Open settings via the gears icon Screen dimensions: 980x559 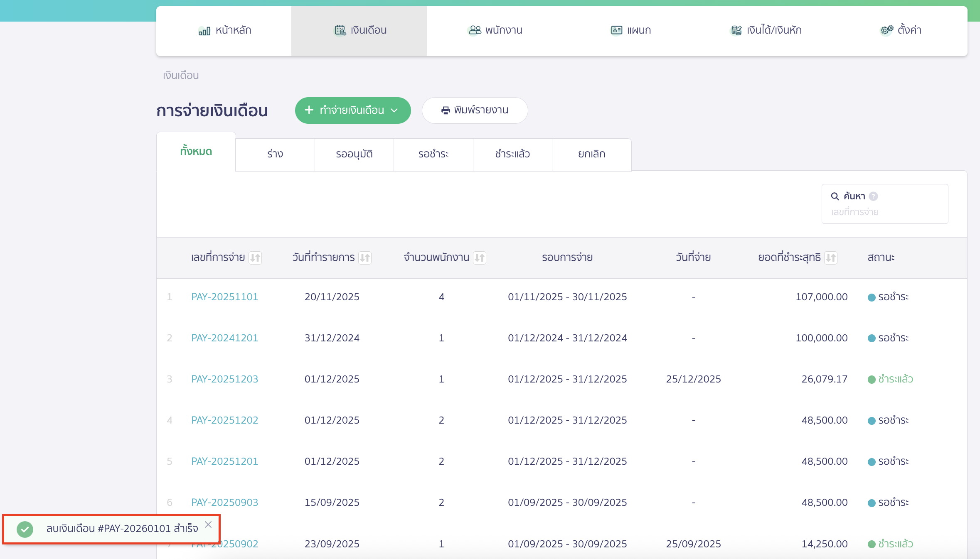886,30
